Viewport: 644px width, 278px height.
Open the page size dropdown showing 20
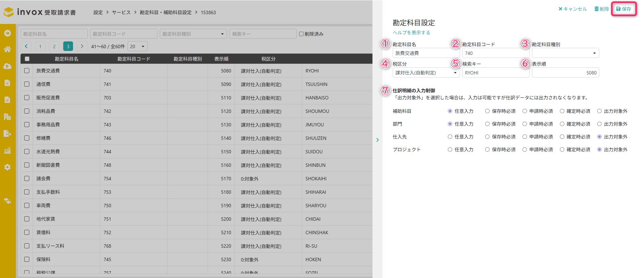point(137,47)
